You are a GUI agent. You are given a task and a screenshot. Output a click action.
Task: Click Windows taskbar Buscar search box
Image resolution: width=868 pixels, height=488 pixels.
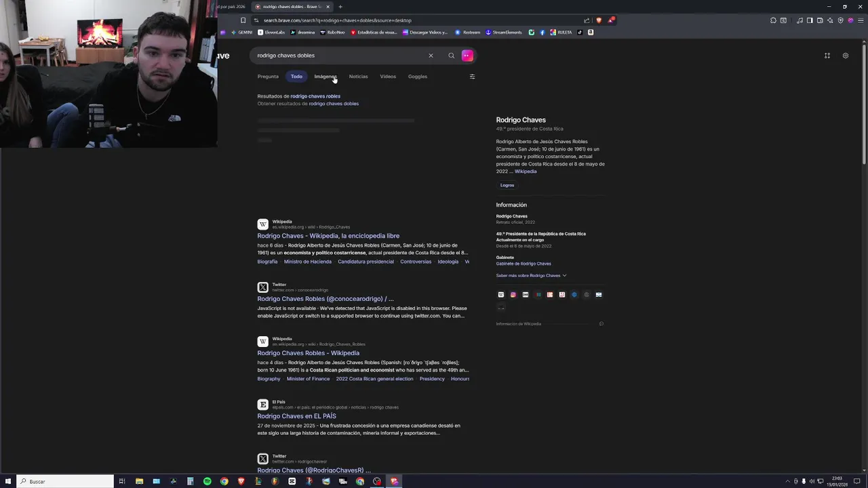pos(65,481)
